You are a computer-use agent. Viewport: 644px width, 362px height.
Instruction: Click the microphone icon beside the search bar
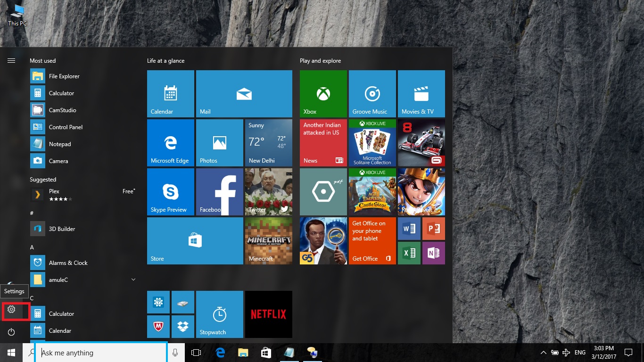(x=175, y=353)
